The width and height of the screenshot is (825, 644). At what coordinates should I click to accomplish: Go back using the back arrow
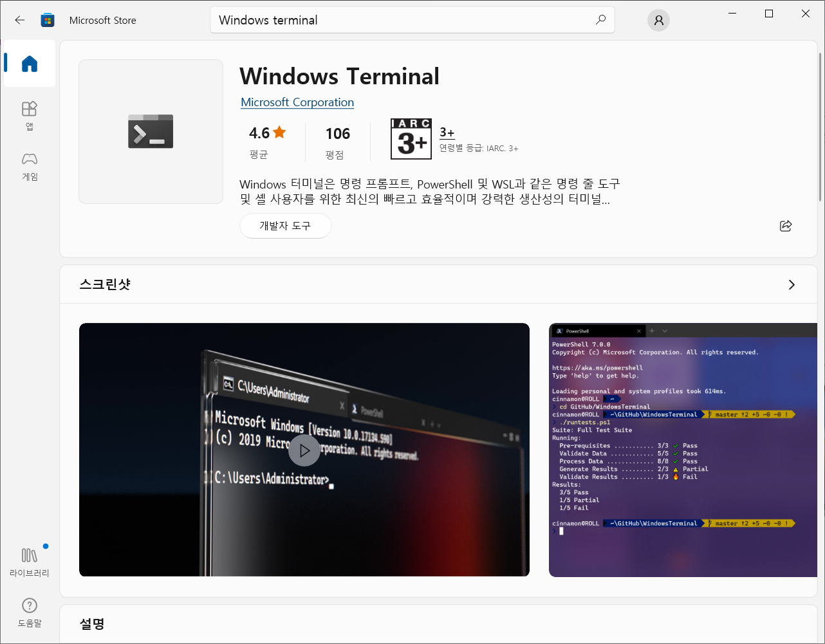pos(20,20)
